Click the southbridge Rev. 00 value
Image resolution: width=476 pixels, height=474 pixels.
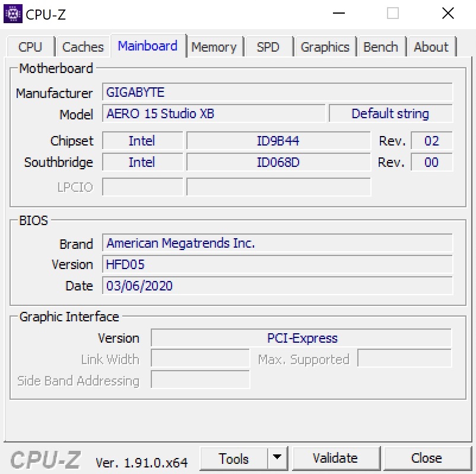tap(431, 162)
